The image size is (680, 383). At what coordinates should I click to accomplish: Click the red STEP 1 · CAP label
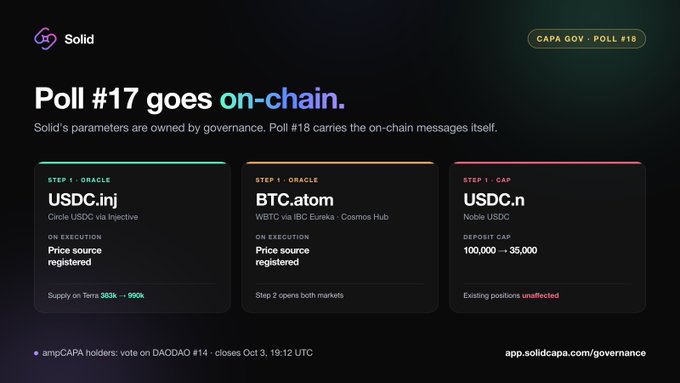pyautogui.click(x=487, y=180)
